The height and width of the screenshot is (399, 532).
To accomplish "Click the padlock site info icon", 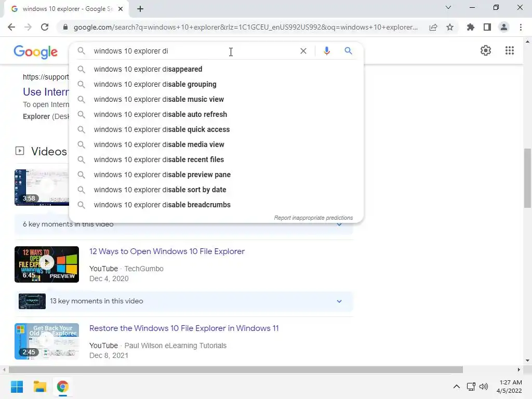I will coord(65,27).
